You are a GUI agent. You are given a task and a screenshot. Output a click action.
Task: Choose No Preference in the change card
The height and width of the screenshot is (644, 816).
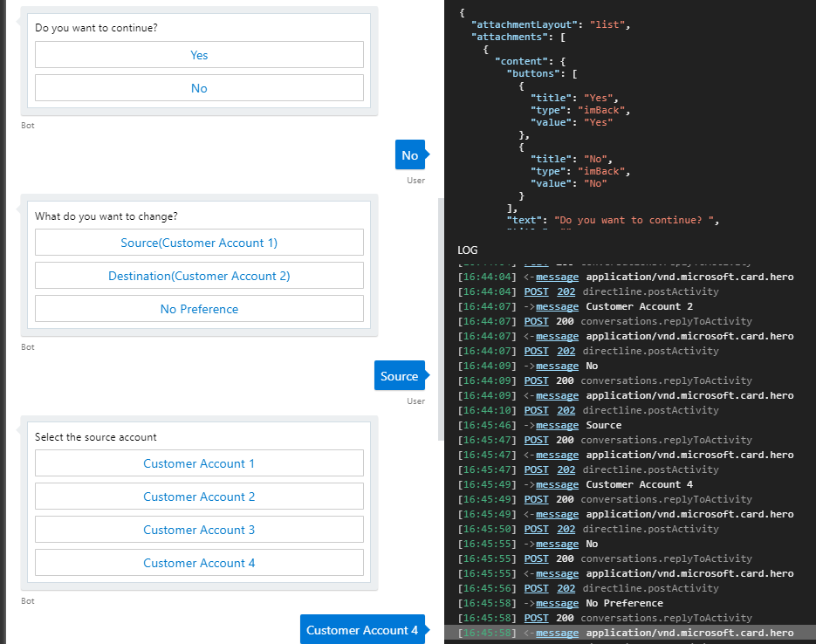(199, 308)
